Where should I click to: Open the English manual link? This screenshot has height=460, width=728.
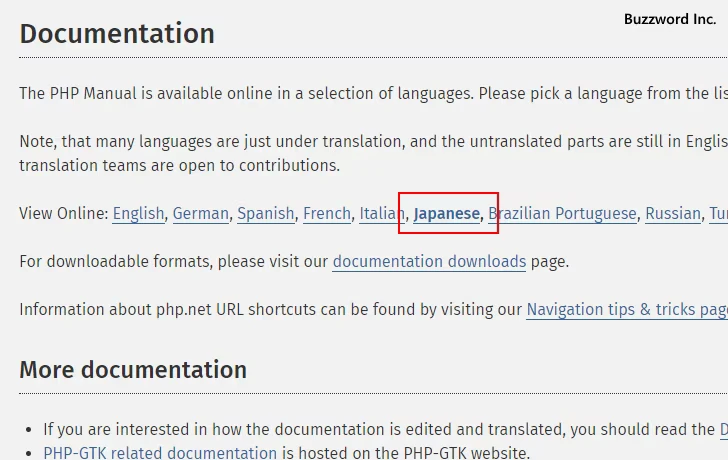[x=138, y=214]
